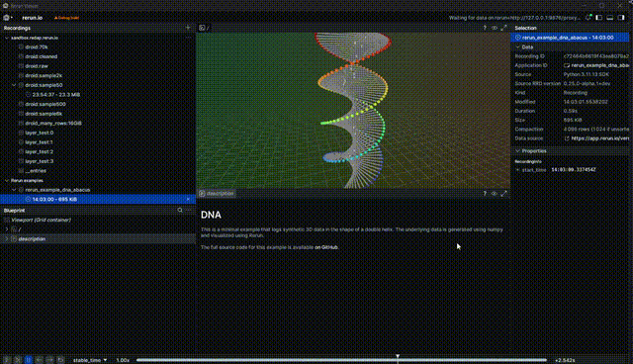
Task: Show help for description view
Action: pyautogui.click(x=485, y=194)
